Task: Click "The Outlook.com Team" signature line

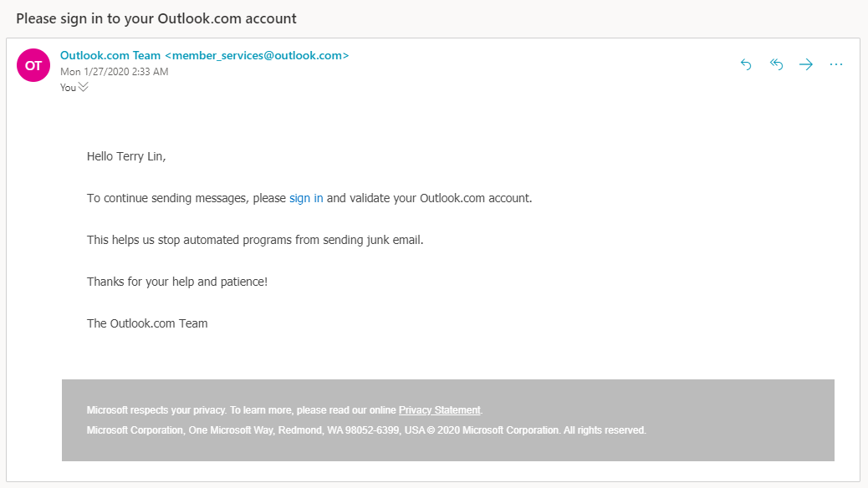Action: 147,323
